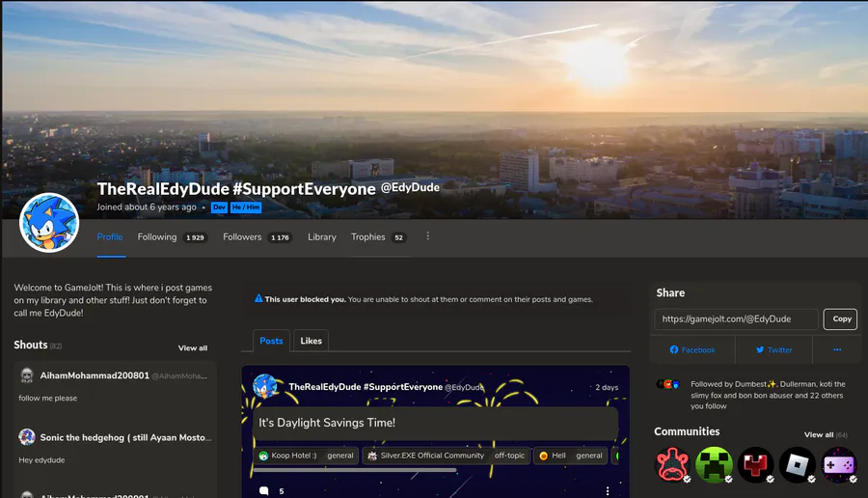This screenshot has height=498, width=868.
Task: Click the Facebook logo in share button
Action: [674, 349]
